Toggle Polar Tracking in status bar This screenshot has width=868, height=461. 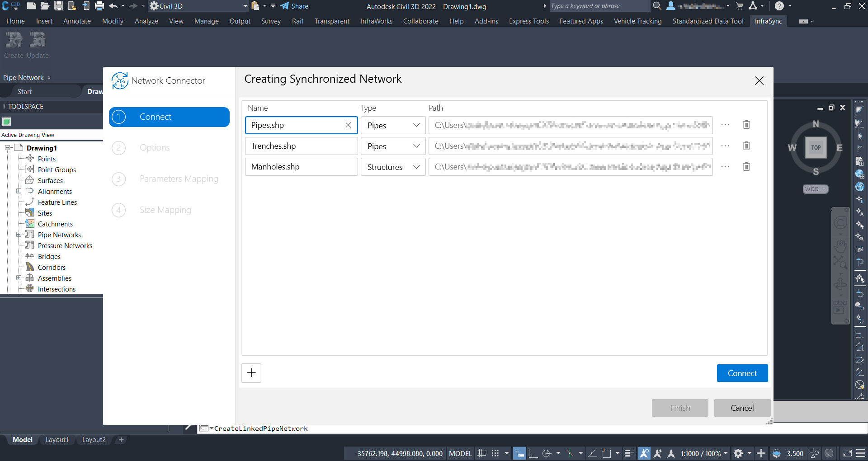[547, 453]
